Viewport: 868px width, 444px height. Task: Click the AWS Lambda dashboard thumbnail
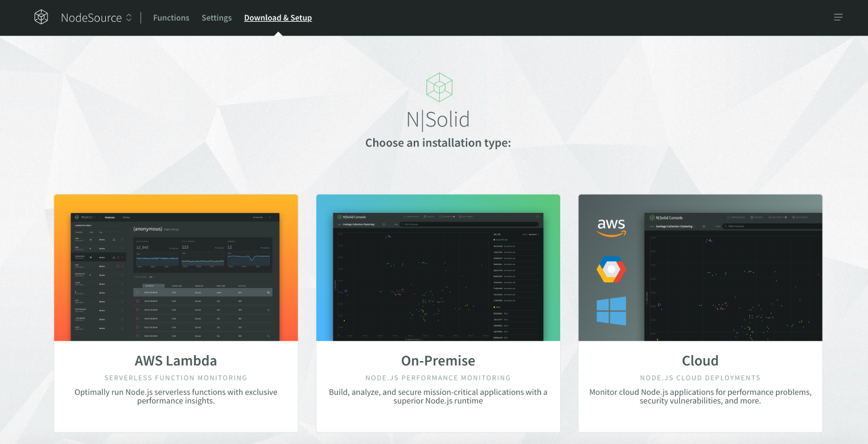coord(176,268)
